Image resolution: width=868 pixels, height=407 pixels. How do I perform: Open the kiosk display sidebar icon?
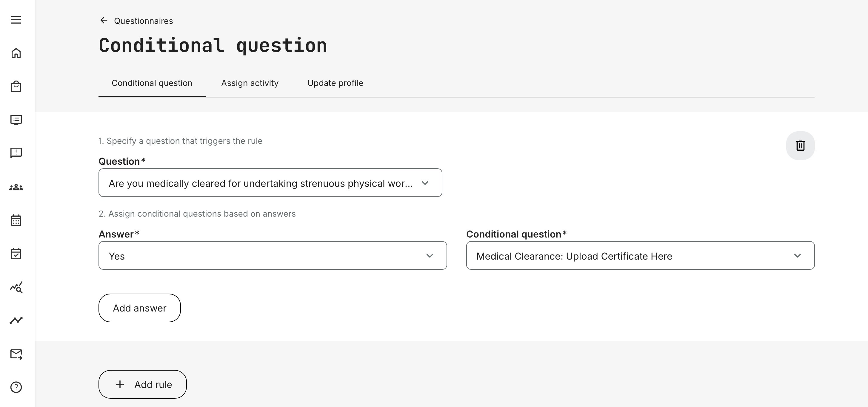point(16,120)
